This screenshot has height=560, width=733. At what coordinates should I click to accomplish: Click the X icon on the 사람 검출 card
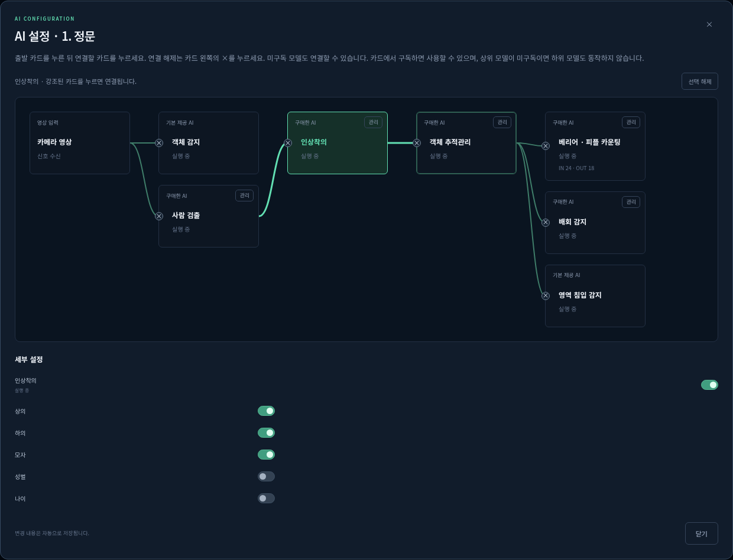pos(159,216)
